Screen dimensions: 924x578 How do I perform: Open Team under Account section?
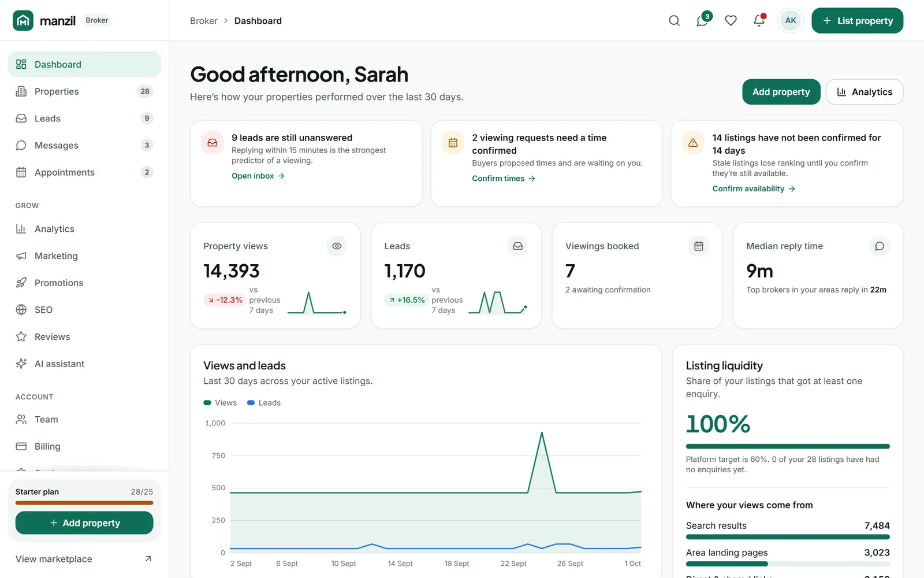84,420
